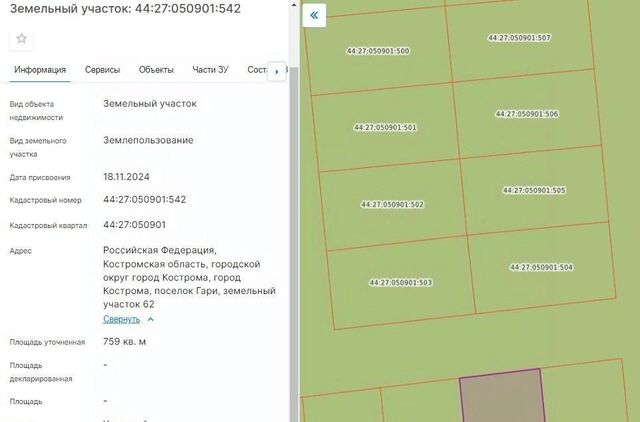Click the info panel vertical scrollbar

pyautogui.click(x=294, y=245)
